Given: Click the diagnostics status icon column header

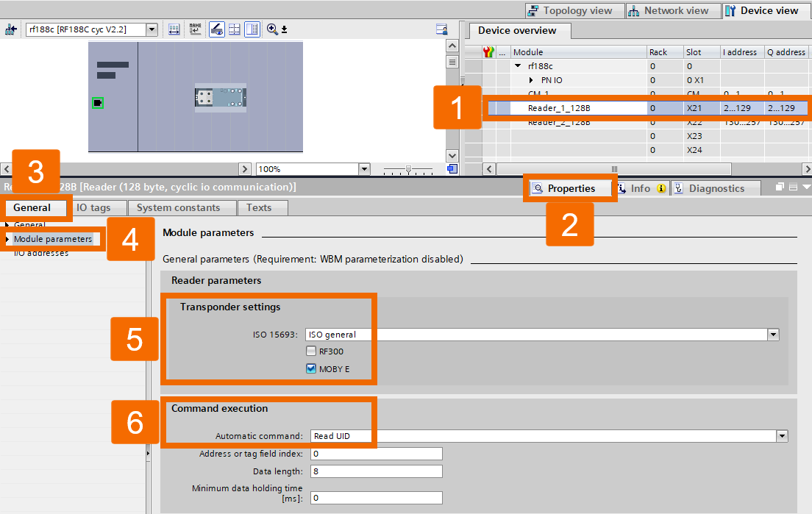Looking at the screenshot, I should pos(488,52).
